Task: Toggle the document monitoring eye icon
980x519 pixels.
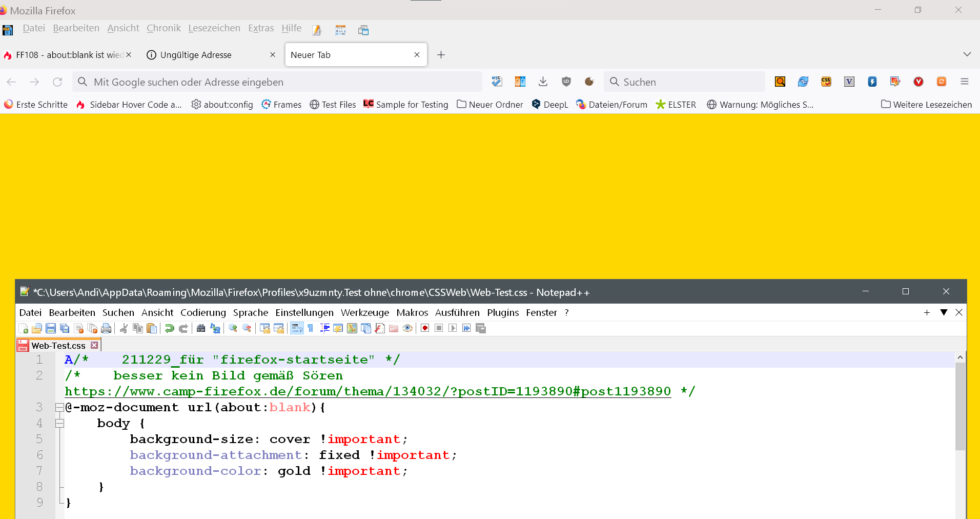Action: [407, 328]
